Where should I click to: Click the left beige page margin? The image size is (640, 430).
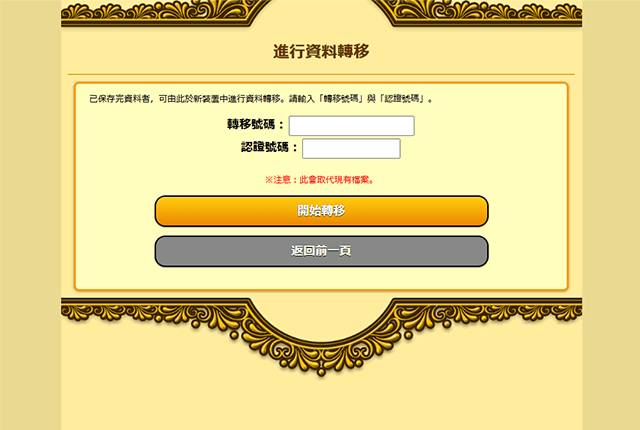tap(31, 215)
